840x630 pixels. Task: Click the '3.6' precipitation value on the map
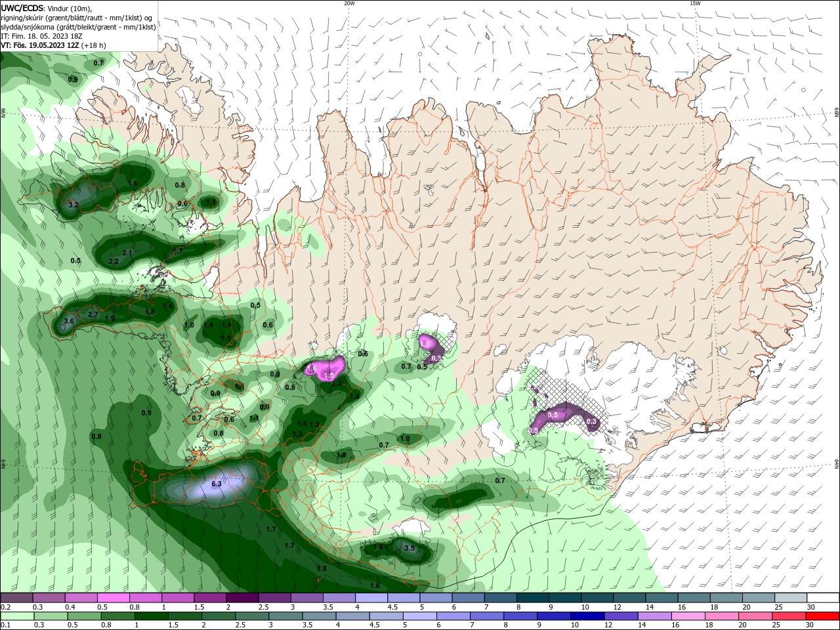click(69, 321)
